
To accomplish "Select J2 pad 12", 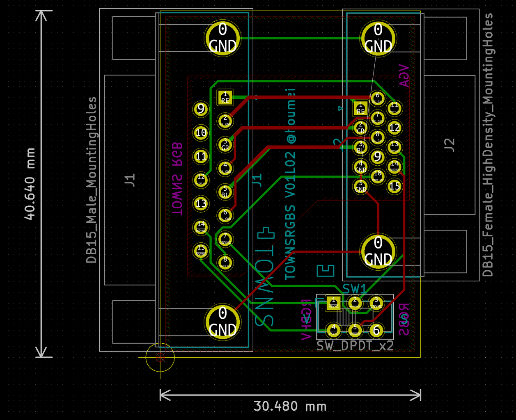I will [394, 128].
